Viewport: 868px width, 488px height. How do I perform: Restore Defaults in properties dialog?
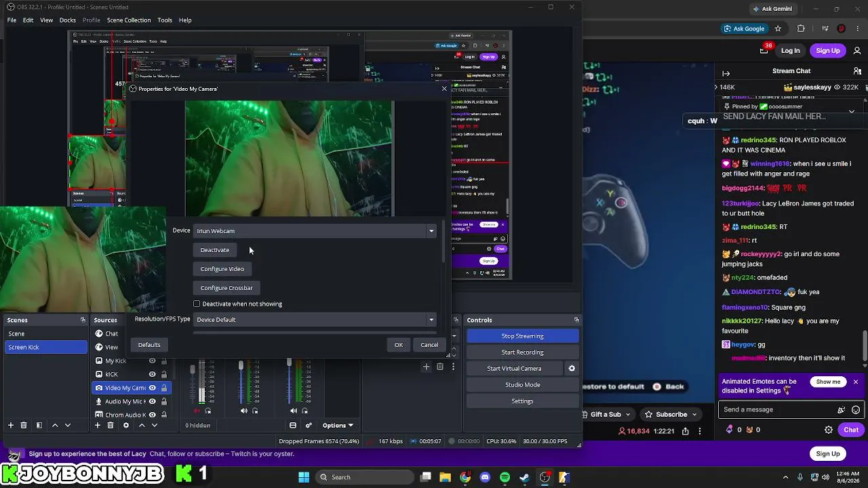[149, 345]
